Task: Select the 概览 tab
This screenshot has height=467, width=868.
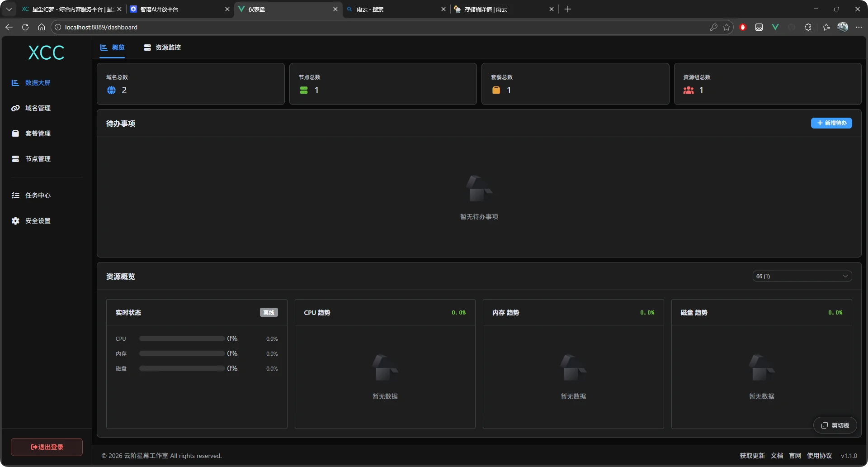Action: (x=113, y=48)
